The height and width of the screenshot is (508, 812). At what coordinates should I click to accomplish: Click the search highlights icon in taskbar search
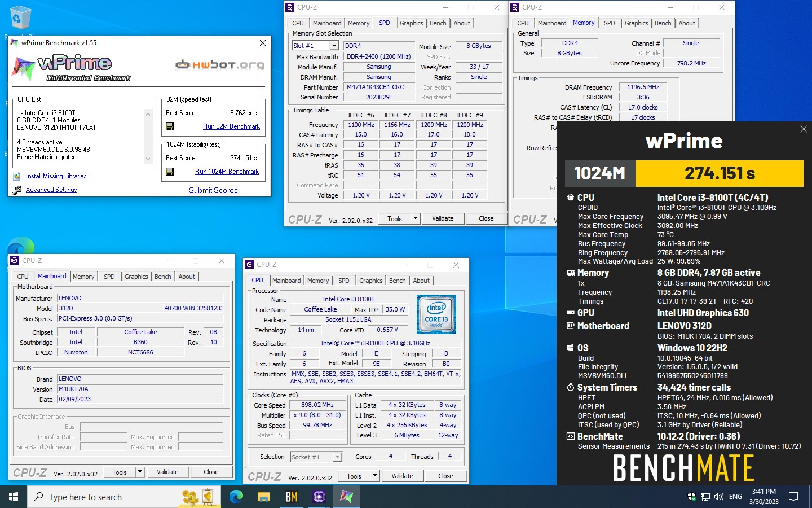point(199,497)
